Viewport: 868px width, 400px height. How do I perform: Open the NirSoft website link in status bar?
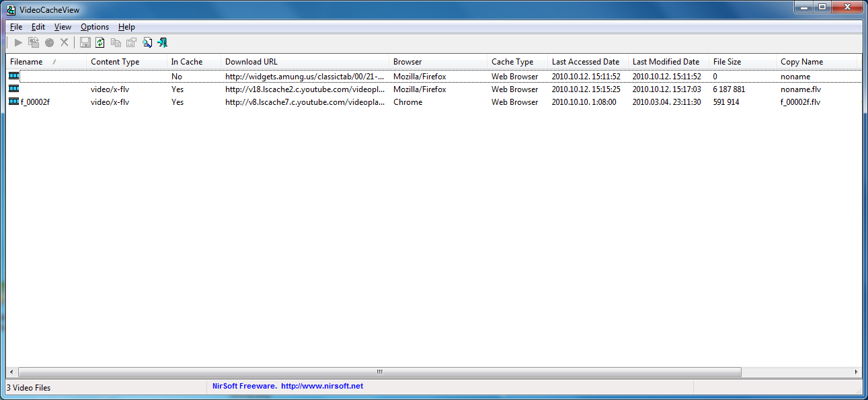[x=321, y=387]
